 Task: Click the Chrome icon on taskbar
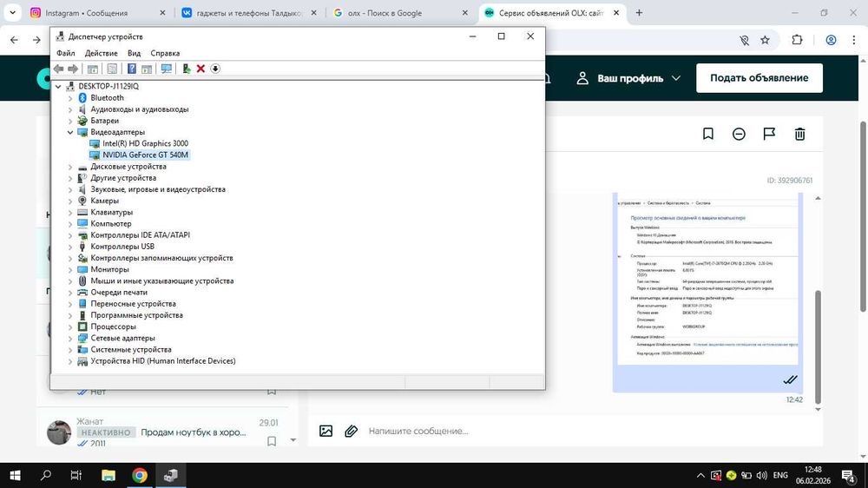tap(140, 475)
